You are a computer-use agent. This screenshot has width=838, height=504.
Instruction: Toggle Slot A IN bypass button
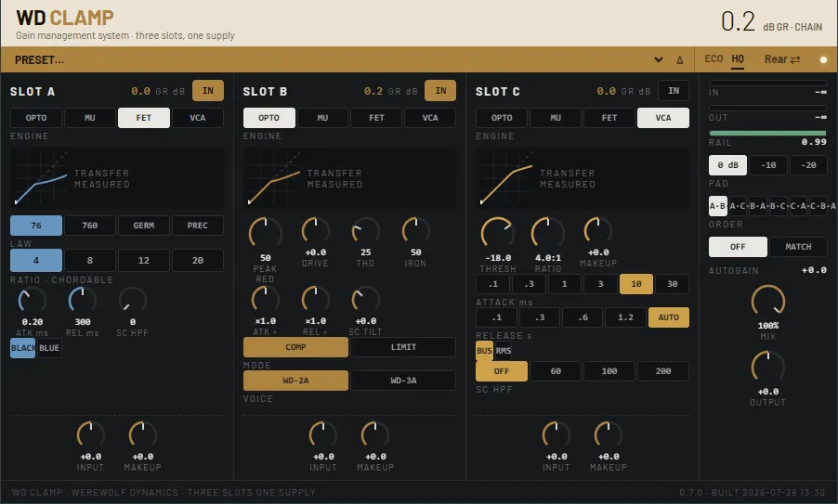208,91
